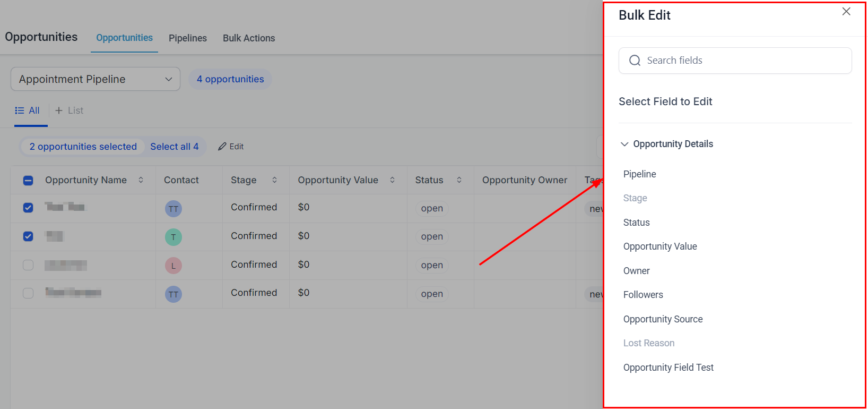Screen dimensions: 868x409
Task: Sort by Stage column arrows
Action: click(x=274, y=180)
